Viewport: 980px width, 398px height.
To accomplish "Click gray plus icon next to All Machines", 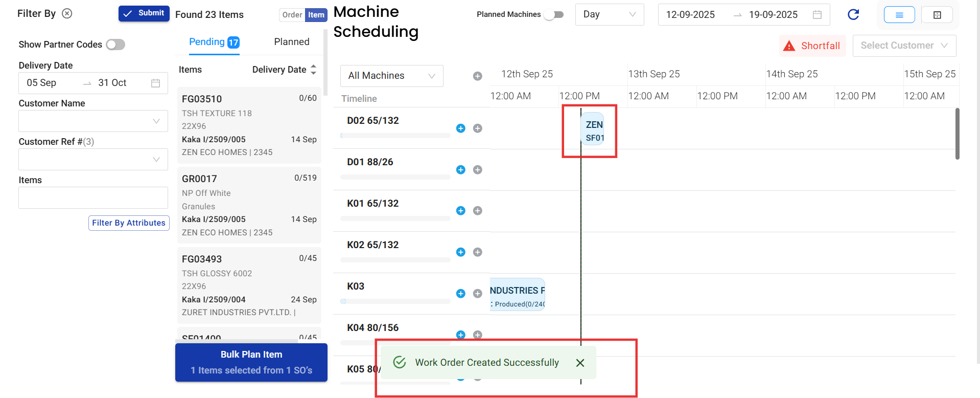I will tap(478, 76).
